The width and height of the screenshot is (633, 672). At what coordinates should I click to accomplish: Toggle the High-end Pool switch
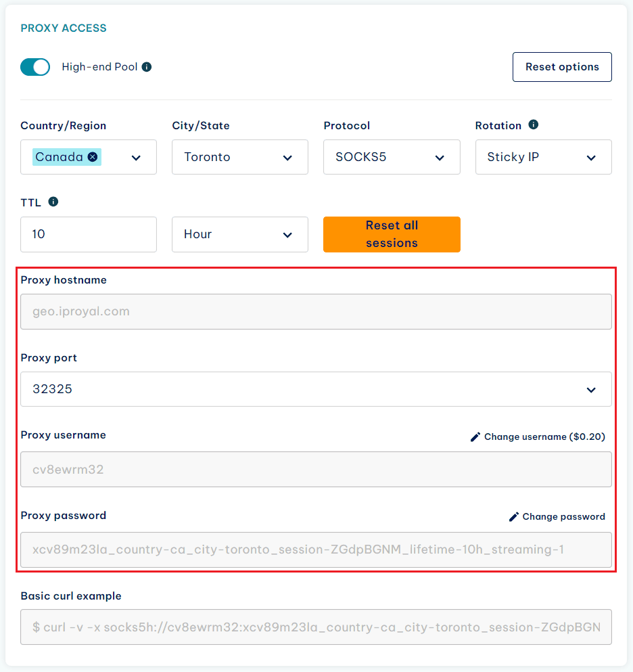35,67
